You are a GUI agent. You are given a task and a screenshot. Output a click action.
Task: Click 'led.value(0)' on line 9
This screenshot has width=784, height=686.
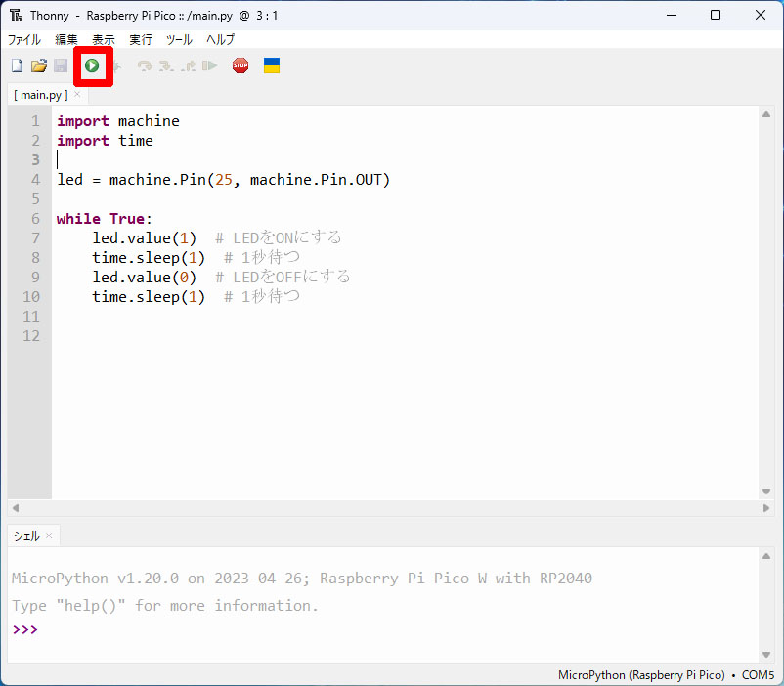144,277
